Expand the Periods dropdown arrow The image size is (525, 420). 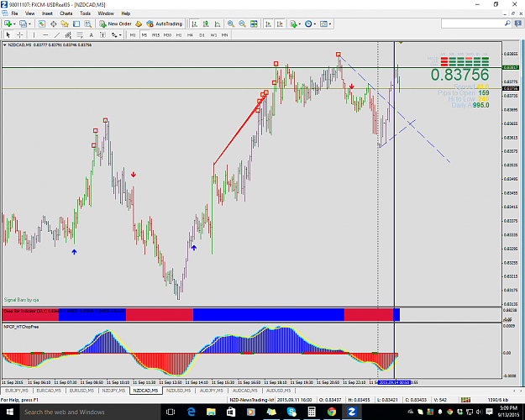tap(315, 24)
